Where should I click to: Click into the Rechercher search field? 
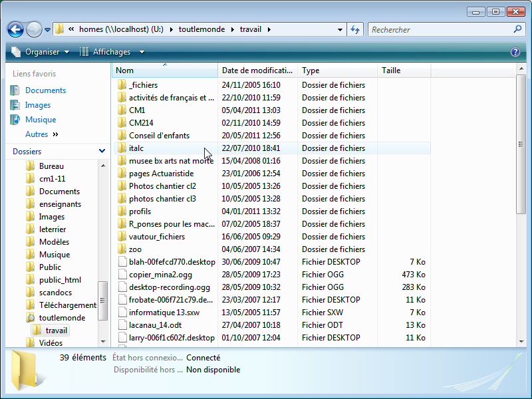[441, 29]
